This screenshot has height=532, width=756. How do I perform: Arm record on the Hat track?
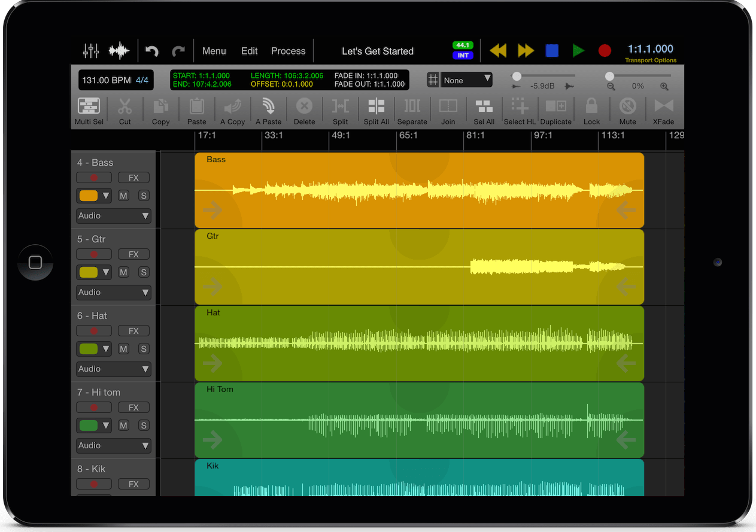tap(94, 331)
